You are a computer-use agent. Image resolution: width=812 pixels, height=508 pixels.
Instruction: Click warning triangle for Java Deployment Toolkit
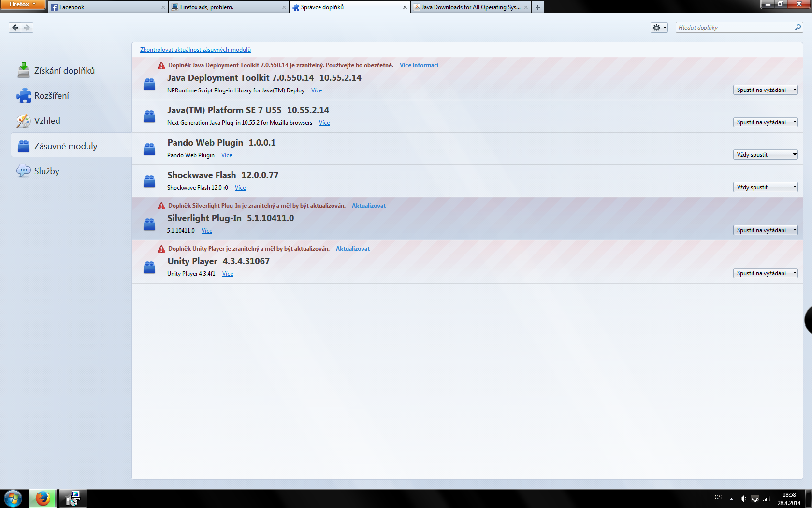[x=161, y=65]
